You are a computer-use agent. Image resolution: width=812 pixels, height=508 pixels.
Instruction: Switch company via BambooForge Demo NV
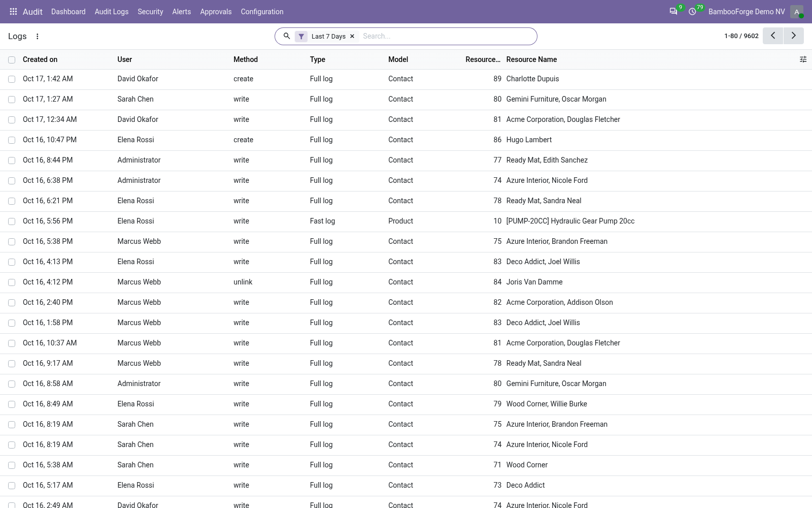[747, 12]
